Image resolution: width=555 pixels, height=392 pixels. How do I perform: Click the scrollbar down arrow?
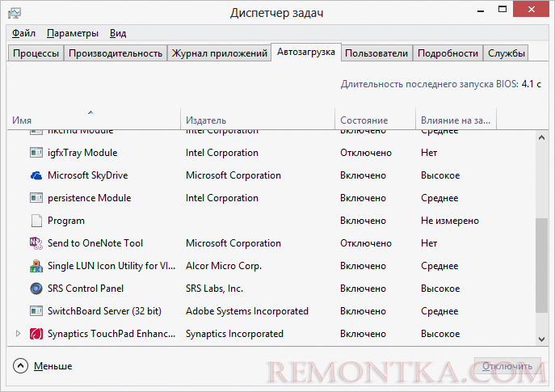click(x=541, y=339)
